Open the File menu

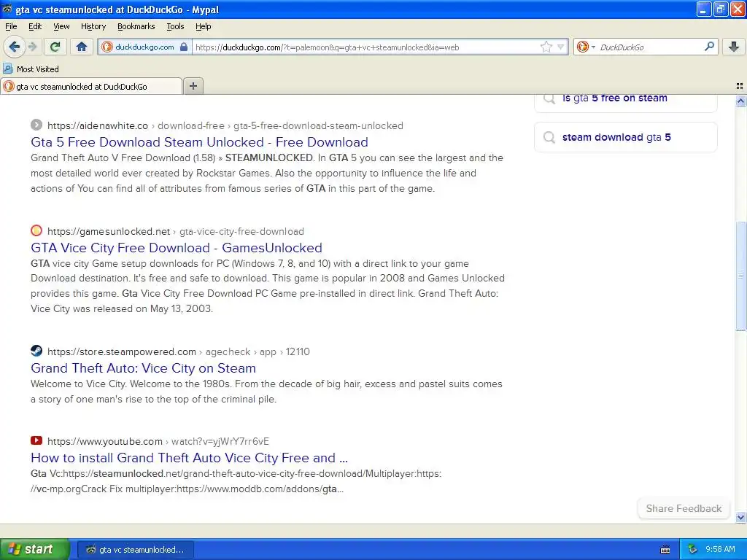(x=11, y=26)
